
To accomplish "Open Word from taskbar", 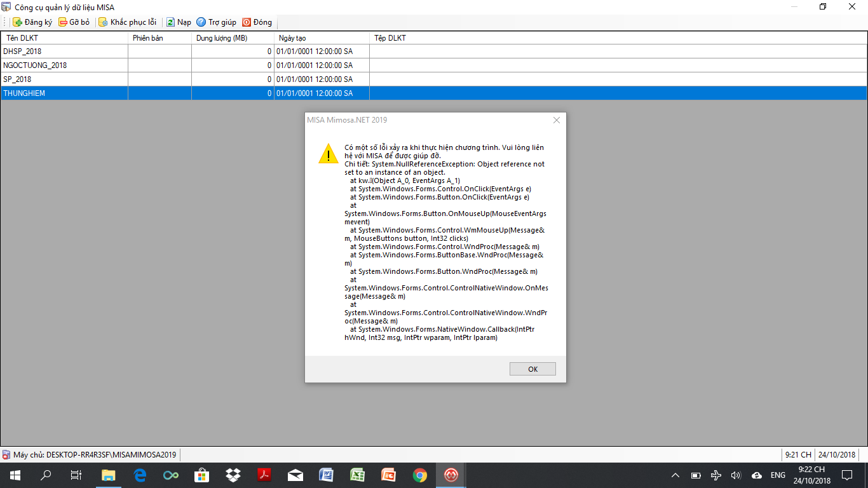I will [x=327, y=475].
